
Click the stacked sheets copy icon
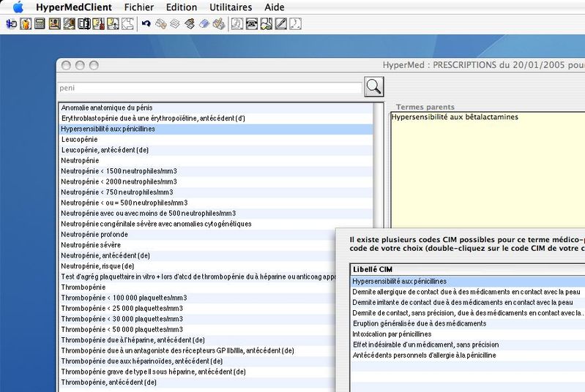pos(175,24)
